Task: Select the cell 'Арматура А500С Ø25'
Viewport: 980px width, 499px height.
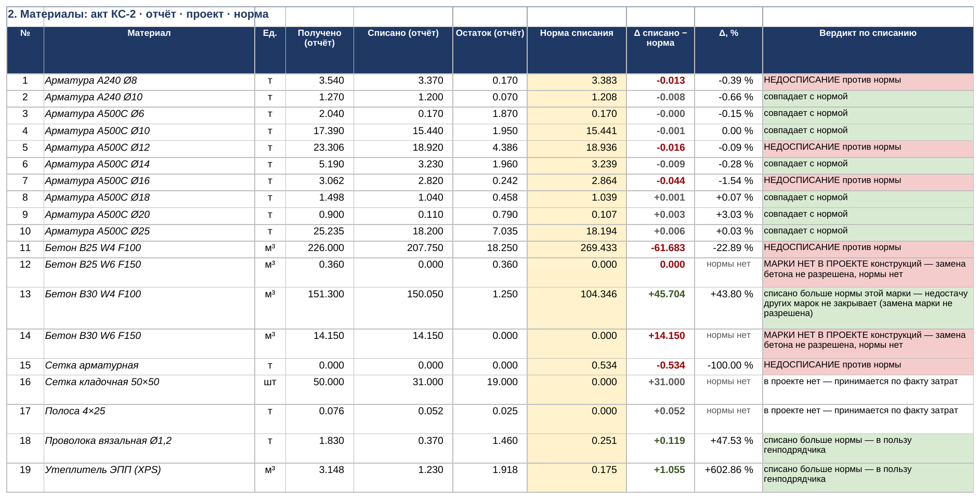Action: coord(149,233)
